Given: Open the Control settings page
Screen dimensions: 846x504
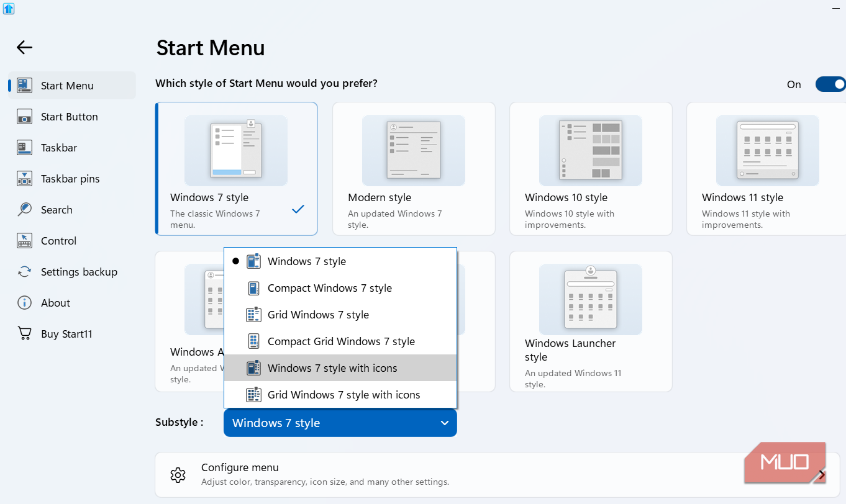Looking at the screenshot, I should click(72, 241).
